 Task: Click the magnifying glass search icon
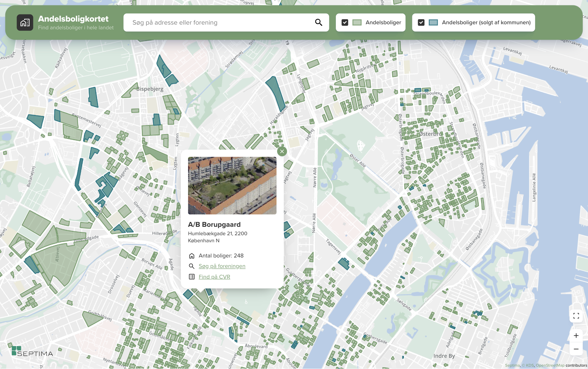[318, 23]
